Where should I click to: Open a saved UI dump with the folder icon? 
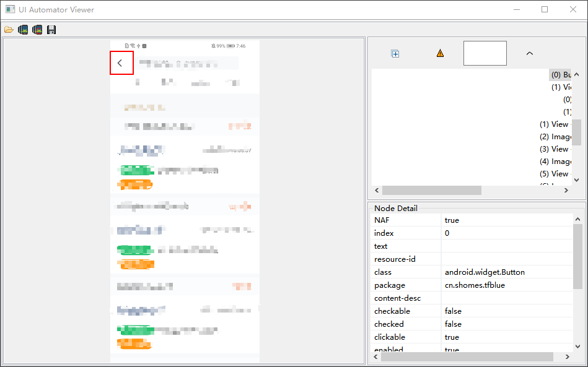tap(9, 30)
